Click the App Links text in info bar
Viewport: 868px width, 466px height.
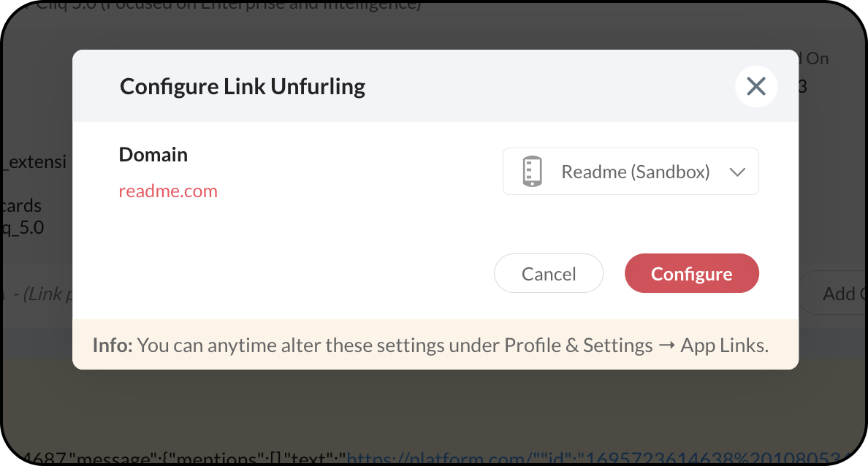click(725, 345)
